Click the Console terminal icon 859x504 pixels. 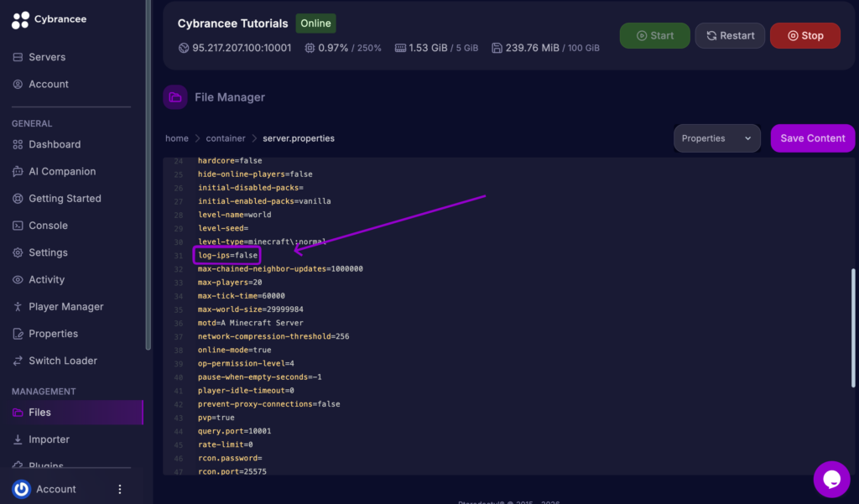point(18,225)
